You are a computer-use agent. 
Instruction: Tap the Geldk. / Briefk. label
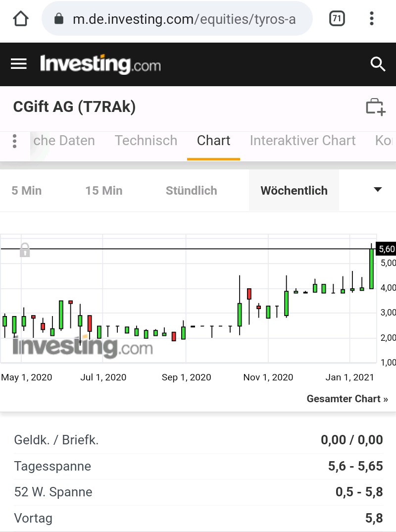coord(56,440)
